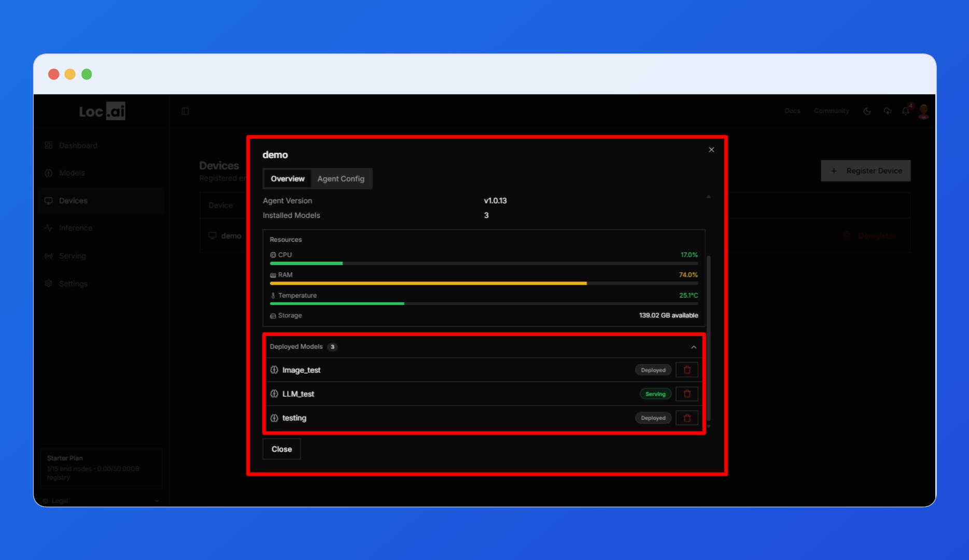The height and width of the screenshot is (560, 969).
Task: Close the demo dialog with the X icon
Action: 711,150
